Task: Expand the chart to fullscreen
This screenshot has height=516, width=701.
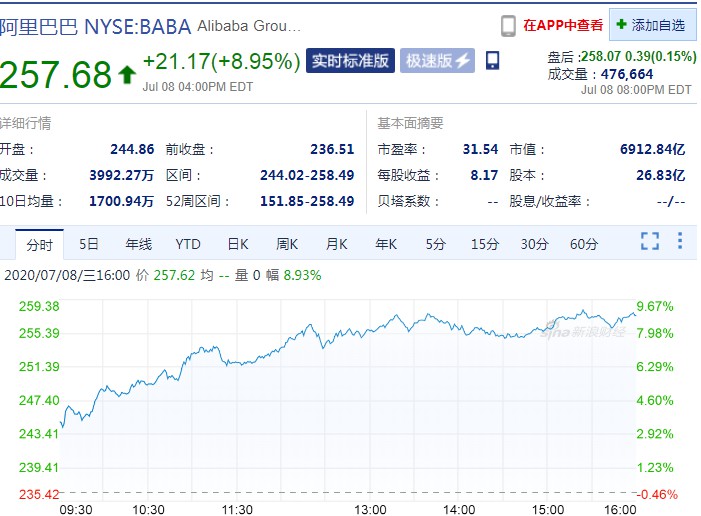Action: [650, 241]
